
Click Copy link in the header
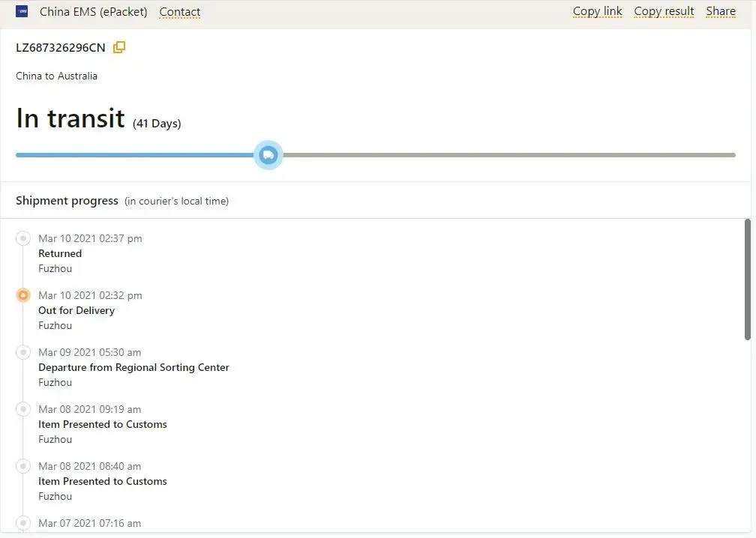click(x=597, y=11)
